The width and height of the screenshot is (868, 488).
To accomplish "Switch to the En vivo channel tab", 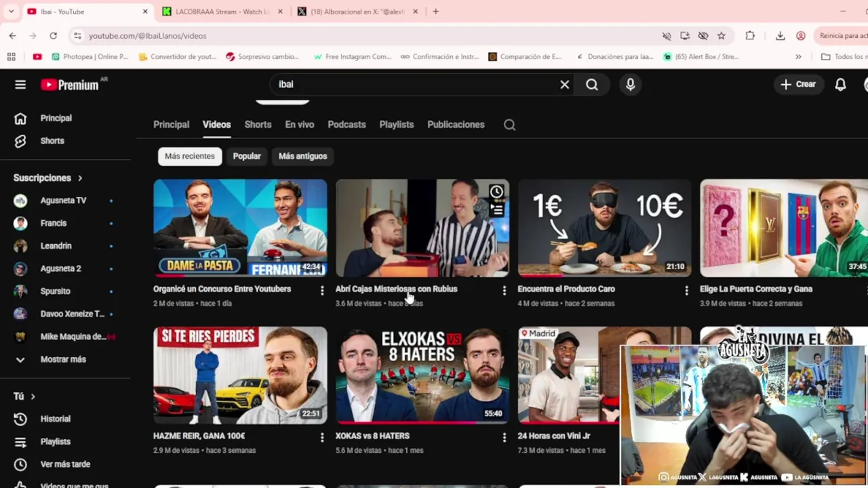I will tap(299, 125).
